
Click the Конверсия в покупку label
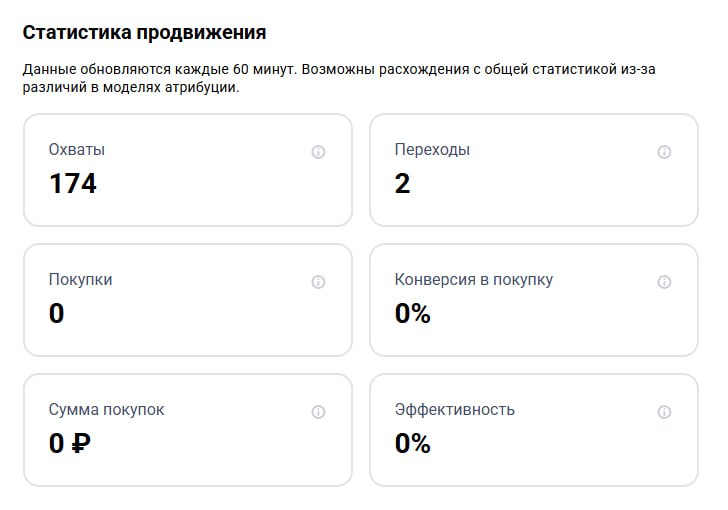tap(474, 280)
